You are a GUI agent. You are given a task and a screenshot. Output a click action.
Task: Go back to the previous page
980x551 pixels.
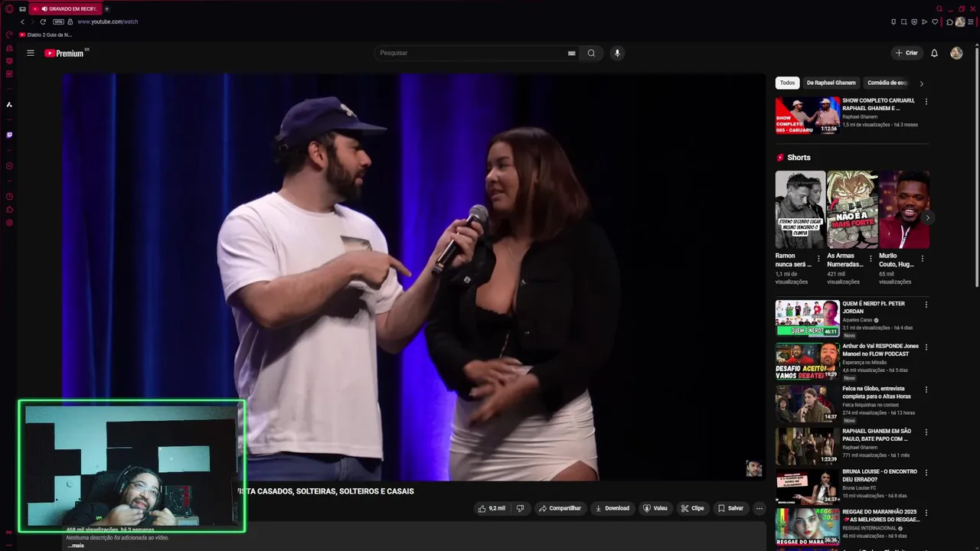[22, 21]
